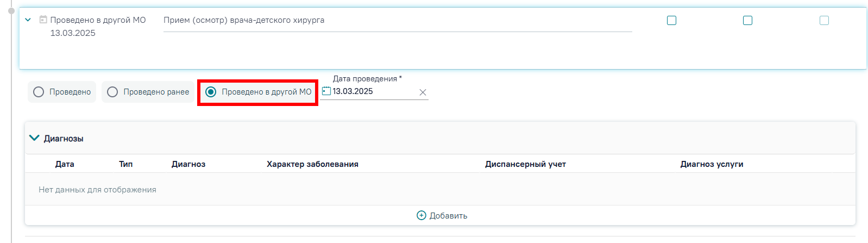Click the plus icon next to Добавить
Viewport: 868px width, 243px height.
[421, 215]
